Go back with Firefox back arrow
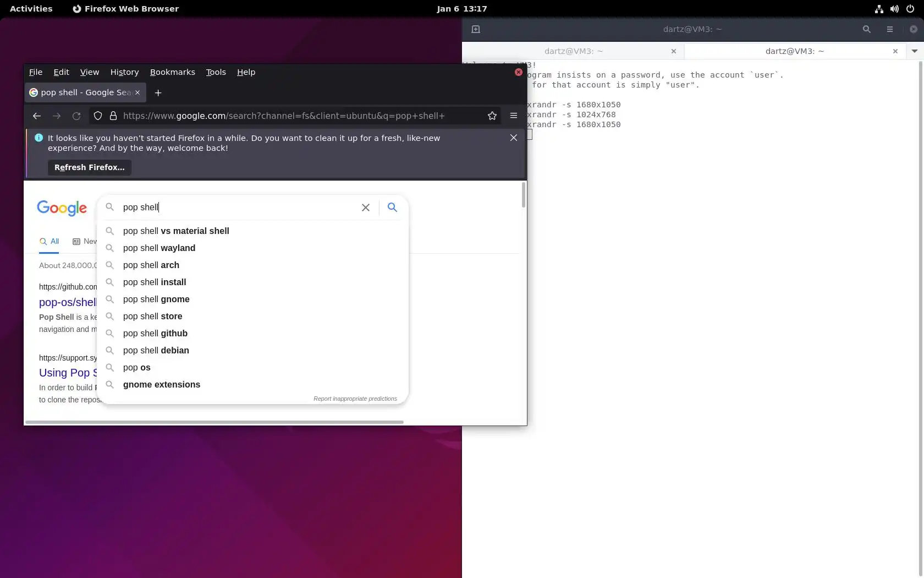This screenshot has width=924, height=578. pyautogui.click(x=37, y=116)
